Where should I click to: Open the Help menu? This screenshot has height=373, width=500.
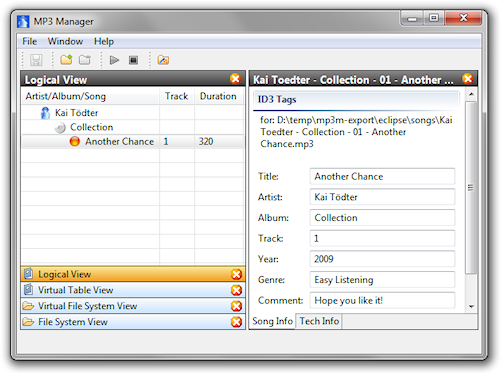pyautogui.click(x=104, y=41)
